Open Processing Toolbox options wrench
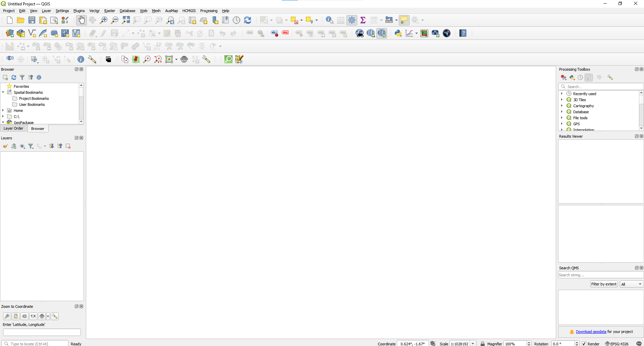644x346 pixels. pyautogui.click(x=610, y=77)
